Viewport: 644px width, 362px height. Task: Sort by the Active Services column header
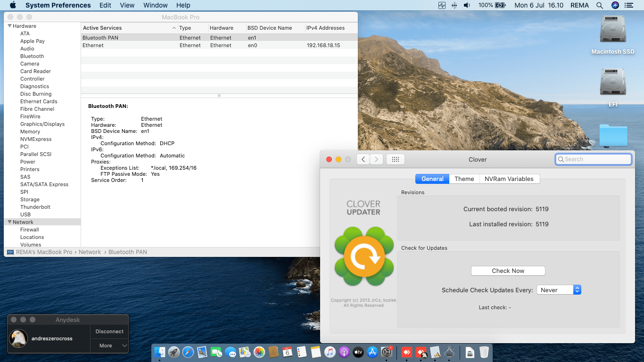(x=129, y=28)
